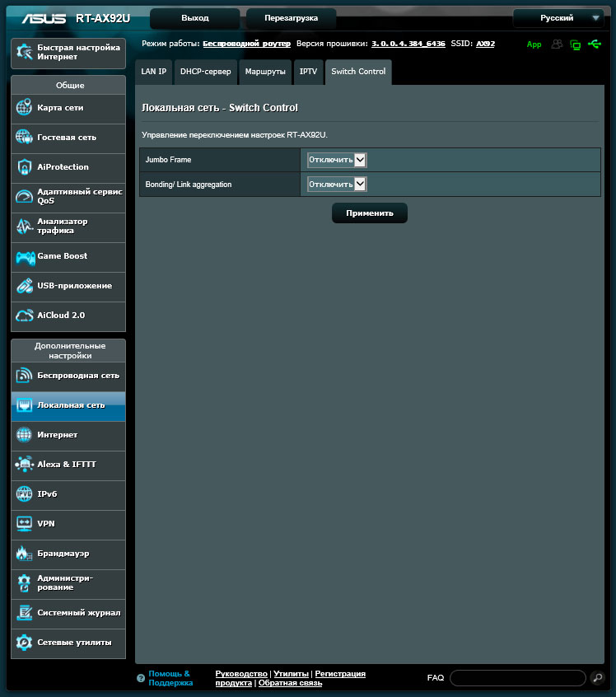Click the guest users status icon

(557, 44)
